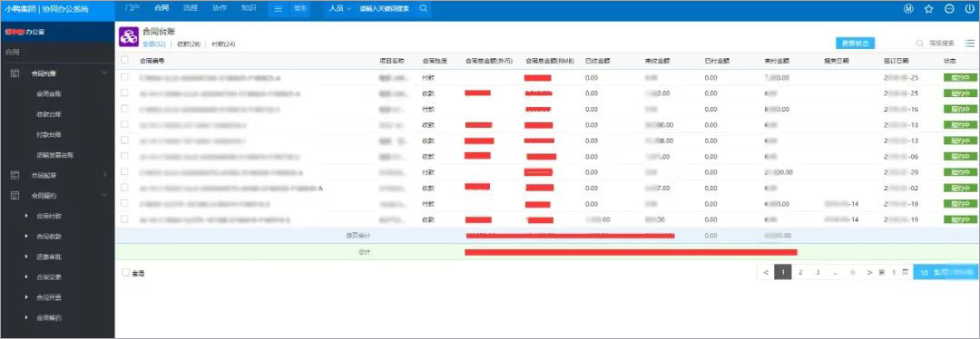Click the magnifier beside 高级搜索
Image resolution: width=980 pixels, height=339 pixels.
coord(919,44)
